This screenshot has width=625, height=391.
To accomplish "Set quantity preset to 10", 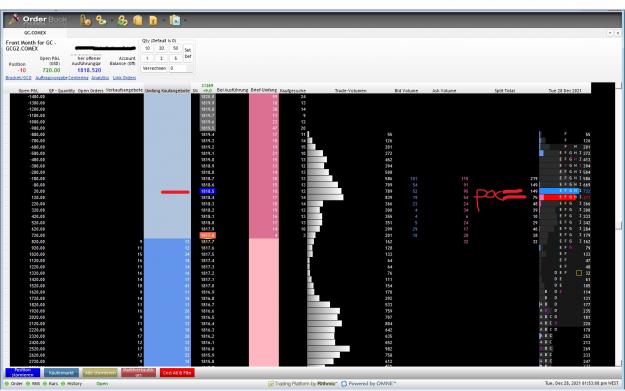I will (147, 48).
